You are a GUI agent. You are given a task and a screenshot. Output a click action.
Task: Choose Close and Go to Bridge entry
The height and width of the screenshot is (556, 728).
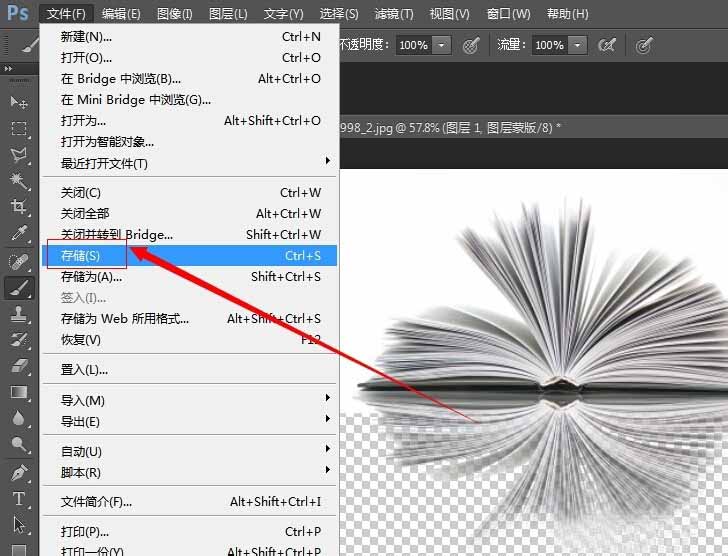(189, 234)
